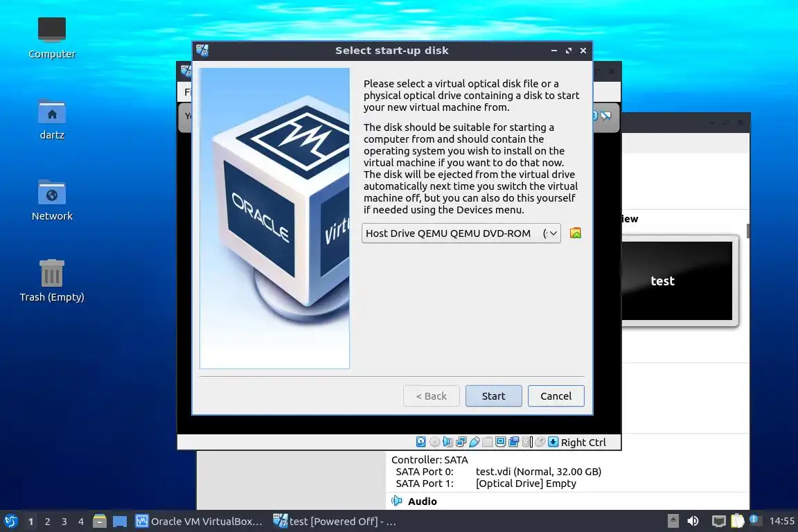Viewport: 798px width, 532px height.
Task: Click the removable media eject tray icon
Action: point(673,521)
